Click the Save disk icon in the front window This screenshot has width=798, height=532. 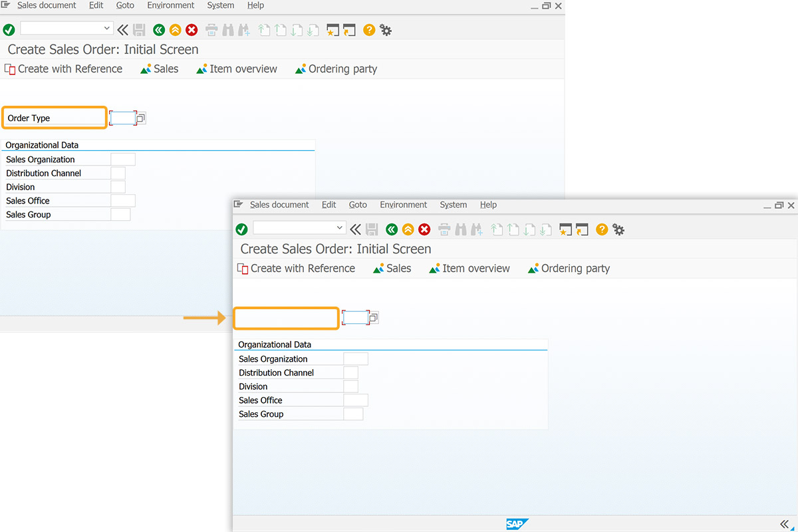(372, 229)
